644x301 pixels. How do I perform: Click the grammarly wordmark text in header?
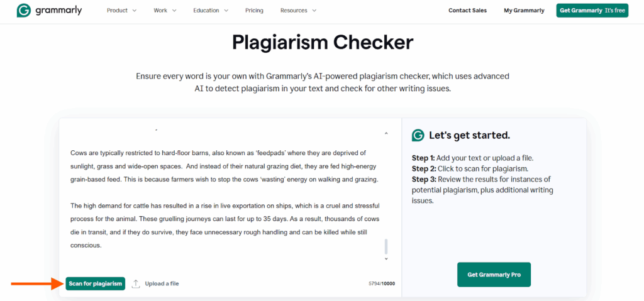coord(58,11)
